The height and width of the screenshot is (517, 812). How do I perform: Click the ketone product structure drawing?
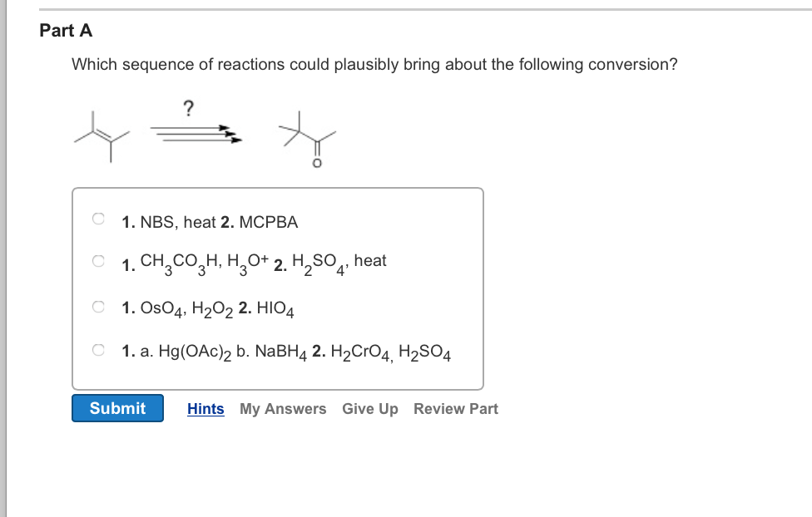coord(312,137)
